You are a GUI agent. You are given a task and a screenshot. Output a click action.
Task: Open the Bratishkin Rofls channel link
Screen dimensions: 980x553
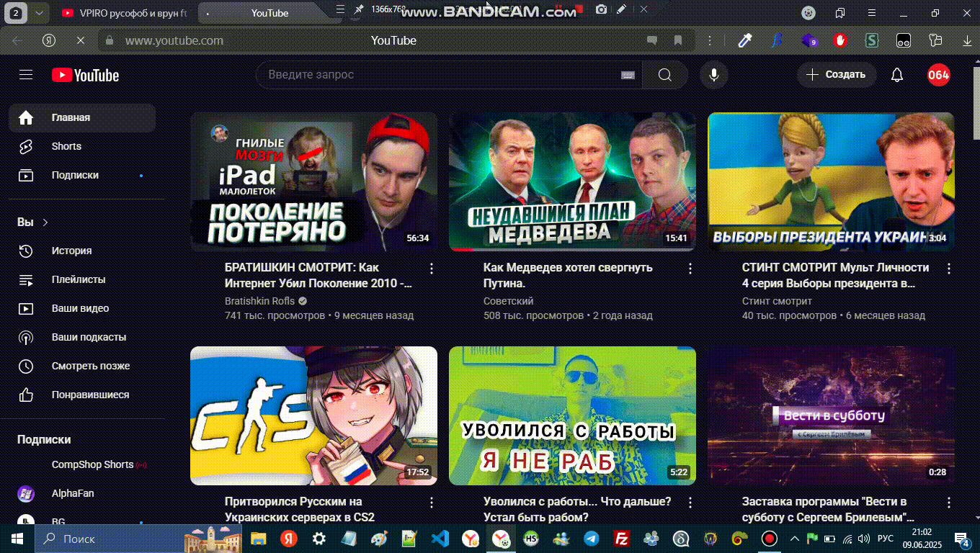(259, 301)
